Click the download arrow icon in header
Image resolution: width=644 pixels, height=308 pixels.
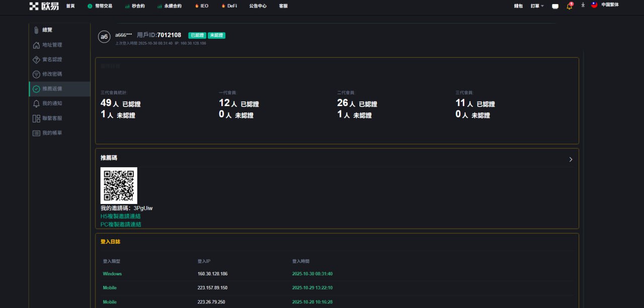point(583,5)
